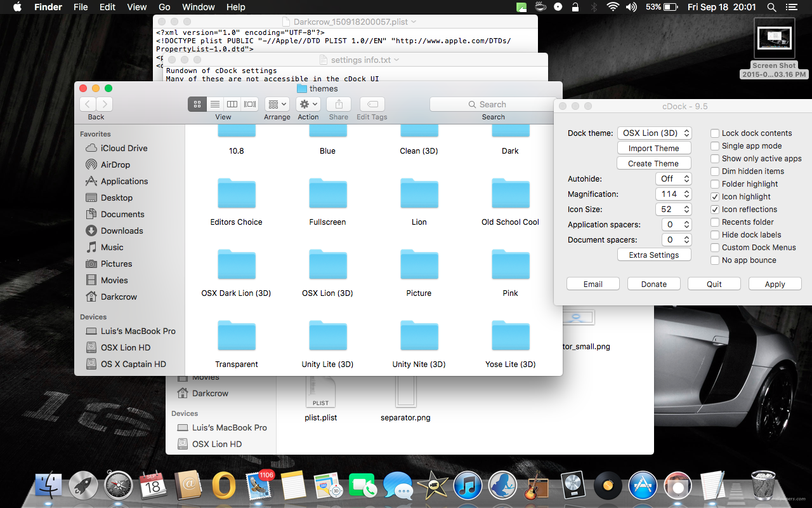Uncheck Icon highlight

(715, 197)
